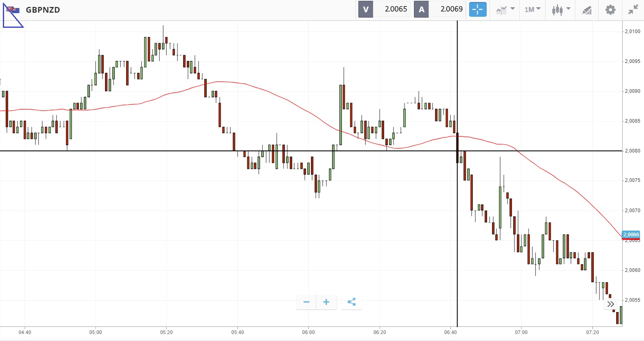Click the A buy price button
Viewport: 644px width, 341px height.
pos(421,9)
